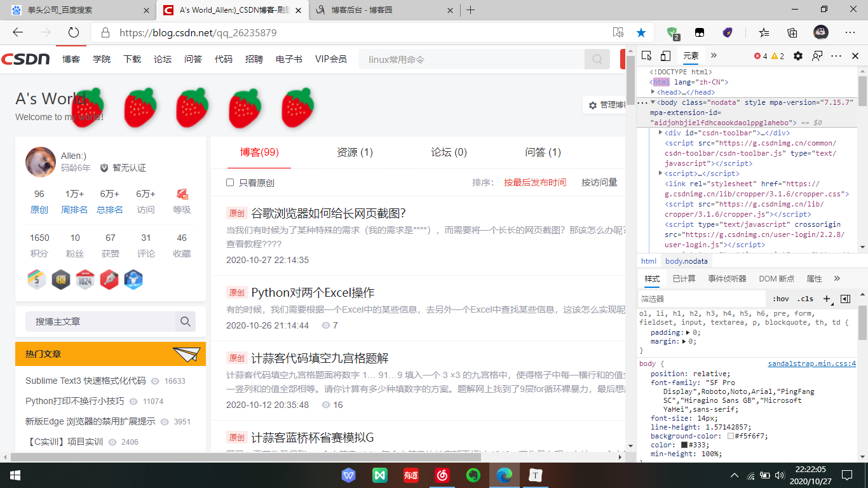Click the CSDN logo
The width and height of the screenshot is (868, 488).
tap(25, 59)
